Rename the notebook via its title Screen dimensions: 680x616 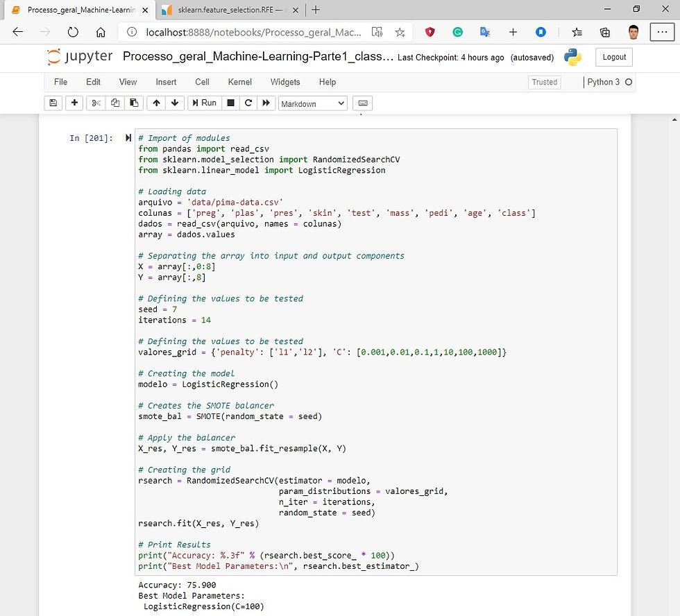click(258, 57)
